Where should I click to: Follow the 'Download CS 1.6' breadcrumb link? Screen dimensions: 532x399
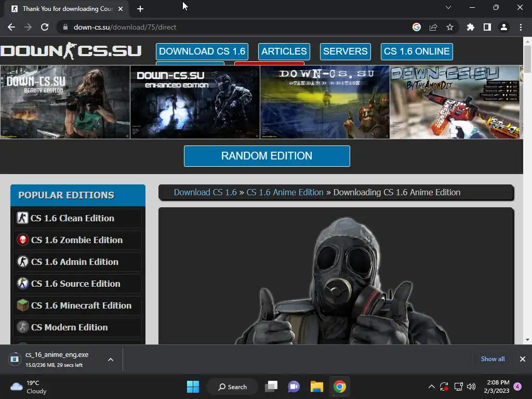pos(205,192)
